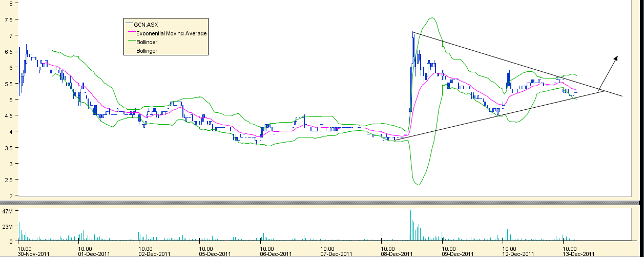
Task: Select the 05-Dec-2011 date label
Action: (x=216, y=253)
